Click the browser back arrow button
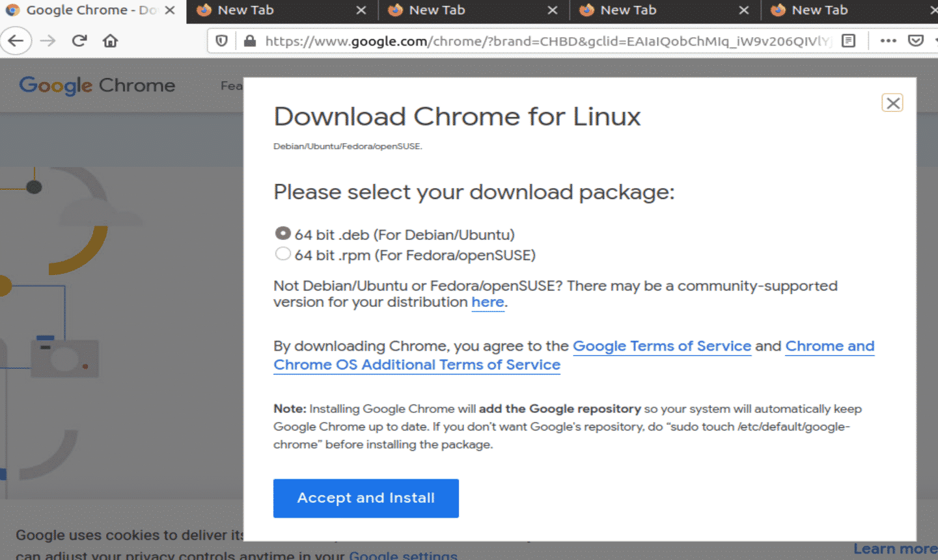This screenshot has height=560, width=938. coord(16,41)
